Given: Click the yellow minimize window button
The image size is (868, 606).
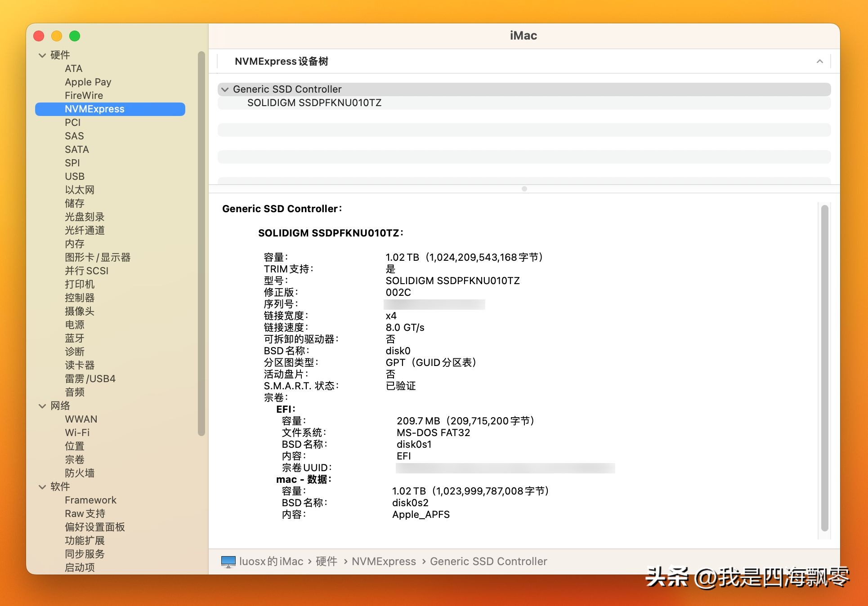Looking at the screenshot, I should coord(57,36).
